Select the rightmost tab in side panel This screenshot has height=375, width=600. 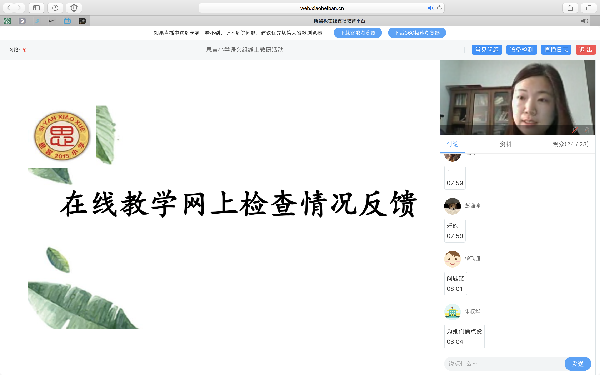[x=570, y=144]
